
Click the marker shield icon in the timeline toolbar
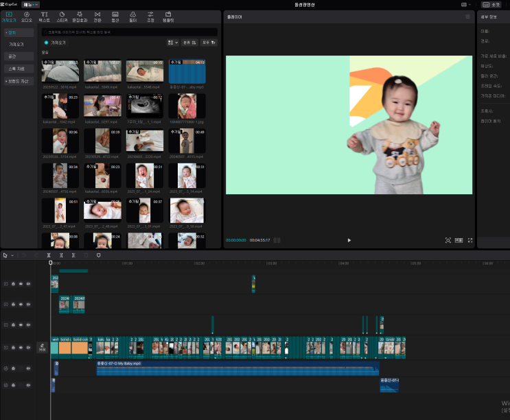[x=98, y=255]
